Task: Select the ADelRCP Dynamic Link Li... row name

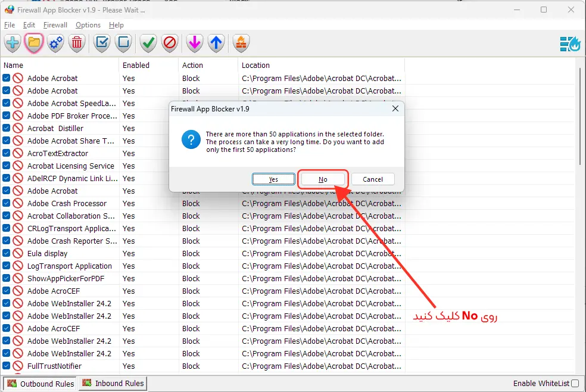Action: pyautogui.click(x=73, y=178)
